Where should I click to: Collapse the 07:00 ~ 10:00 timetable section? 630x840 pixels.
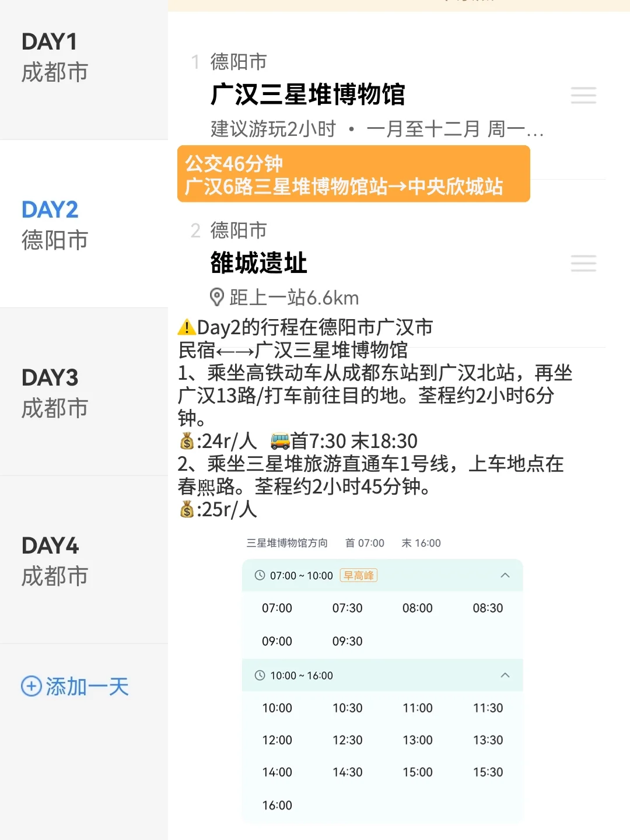click(505, 576)
